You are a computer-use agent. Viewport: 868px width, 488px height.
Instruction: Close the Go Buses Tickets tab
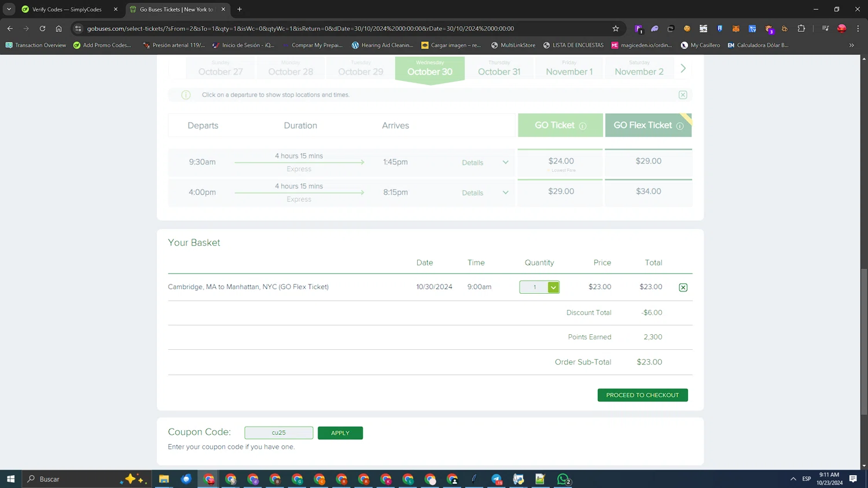tap(223, 9)
